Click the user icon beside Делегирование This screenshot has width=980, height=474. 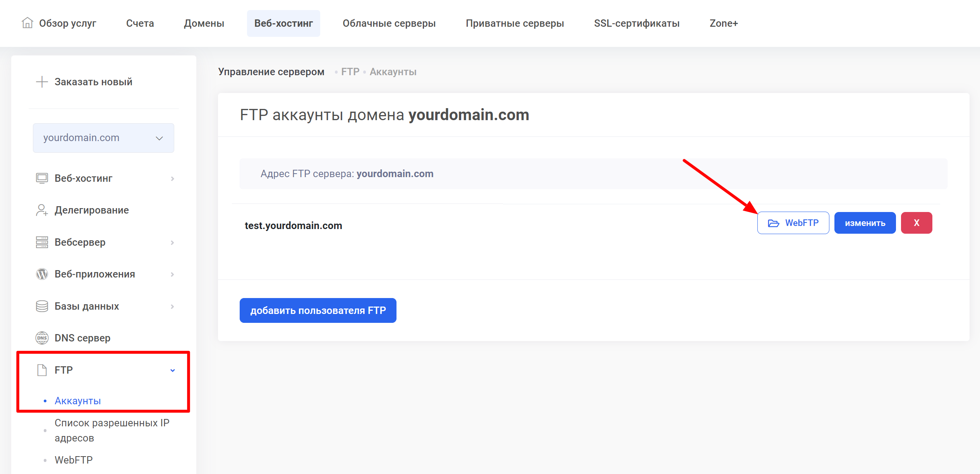pyautogui.click(x=42, y=210)
